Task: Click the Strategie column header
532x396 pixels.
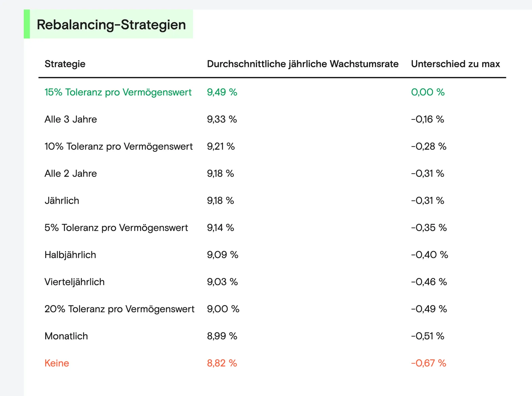Action: (65, 64)
